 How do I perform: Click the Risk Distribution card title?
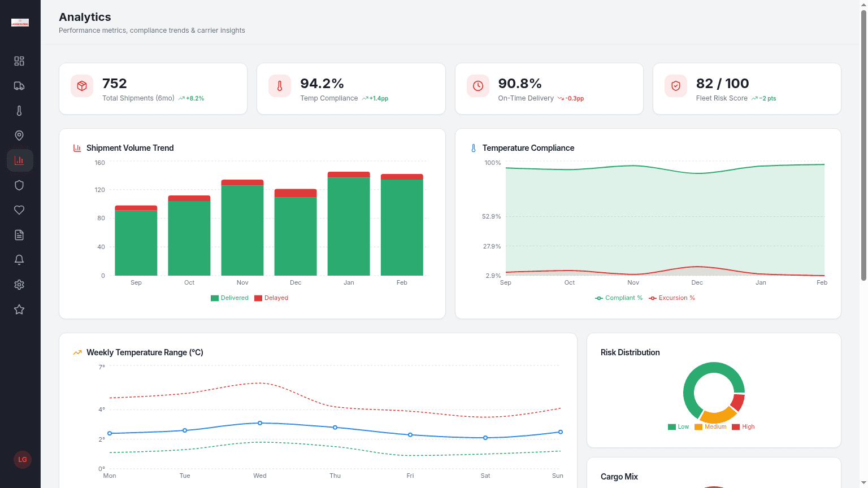tap(630, 352)
